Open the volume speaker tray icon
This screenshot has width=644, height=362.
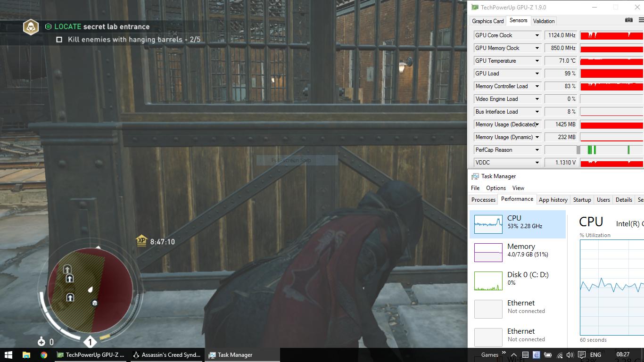pos(570,355)
